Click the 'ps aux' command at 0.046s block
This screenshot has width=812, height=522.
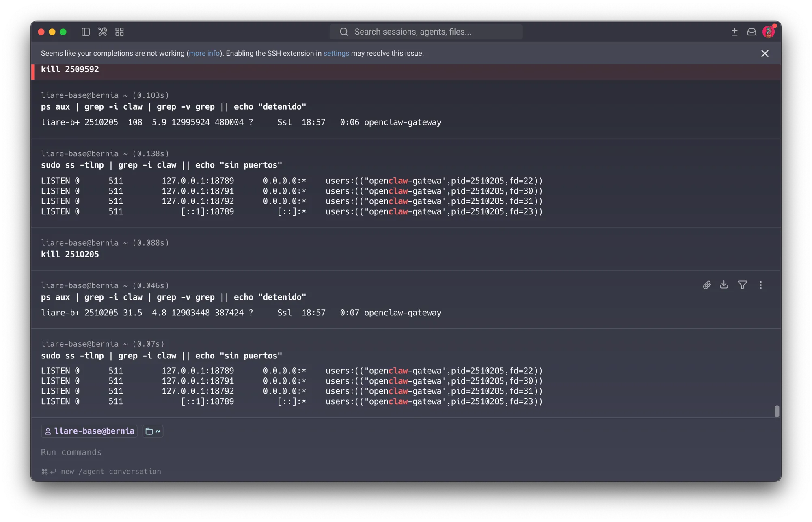click(x=174, y=297)
